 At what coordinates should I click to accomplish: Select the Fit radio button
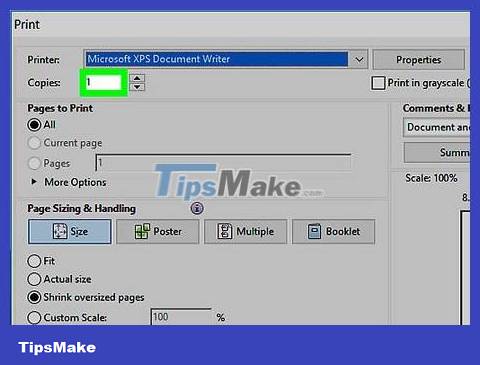tap(34, 261)
